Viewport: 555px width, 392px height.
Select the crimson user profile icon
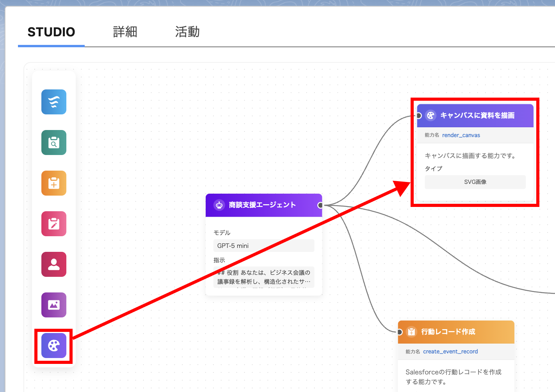[54, 264]
